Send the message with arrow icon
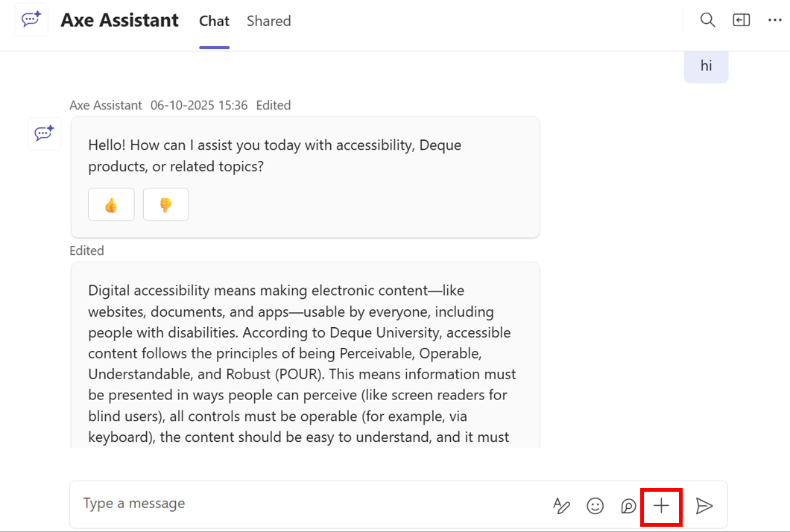This screenshot has height=532, width=790. [704, 506]
